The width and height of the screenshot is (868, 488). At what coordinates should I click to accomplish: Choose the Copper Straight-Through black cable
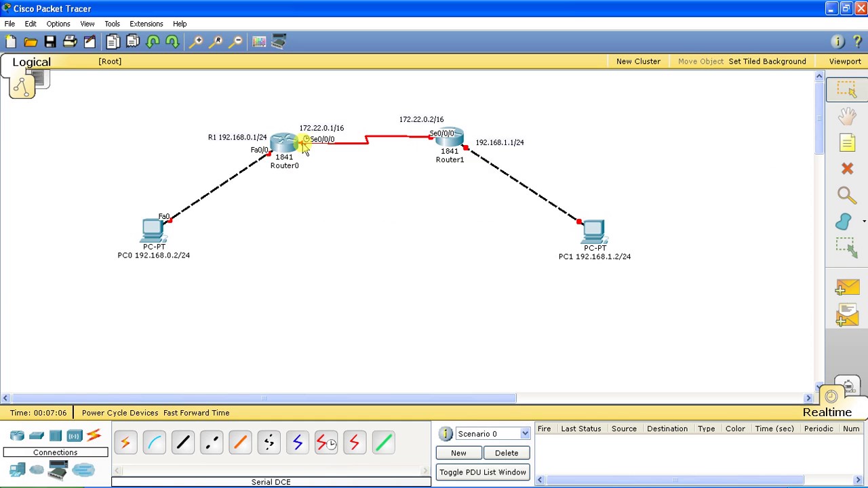[x=182, y=443]
